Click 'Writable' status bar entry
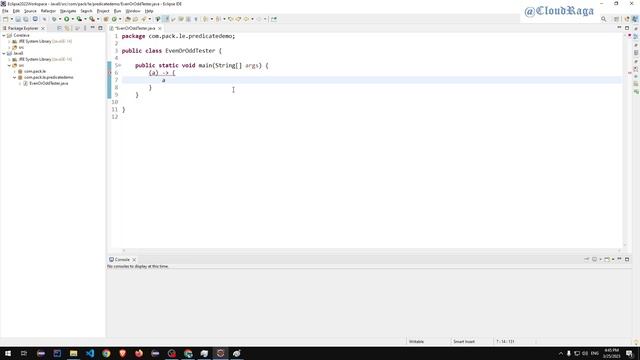The height and width of the screenshot is (360, 640). [416, 341]
